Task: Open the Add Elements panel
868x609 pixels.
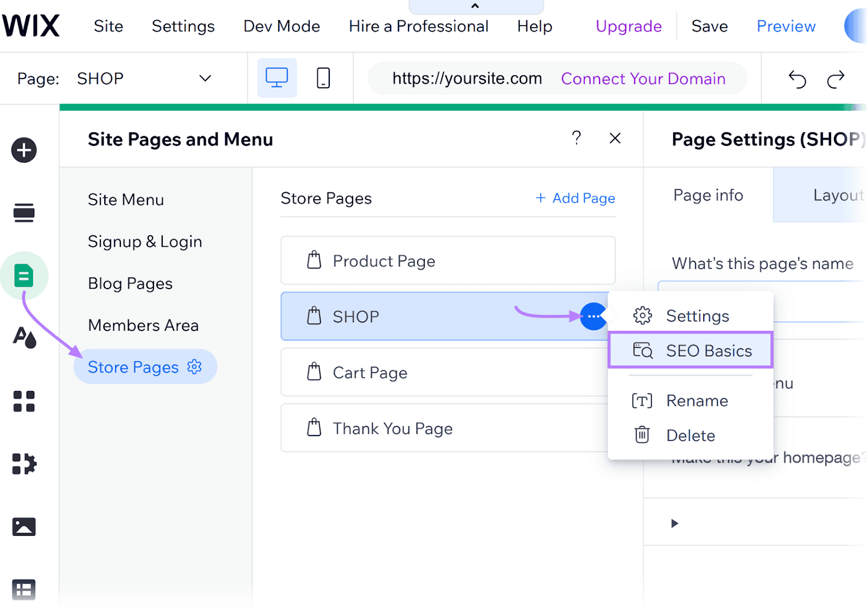Action: 23,150
